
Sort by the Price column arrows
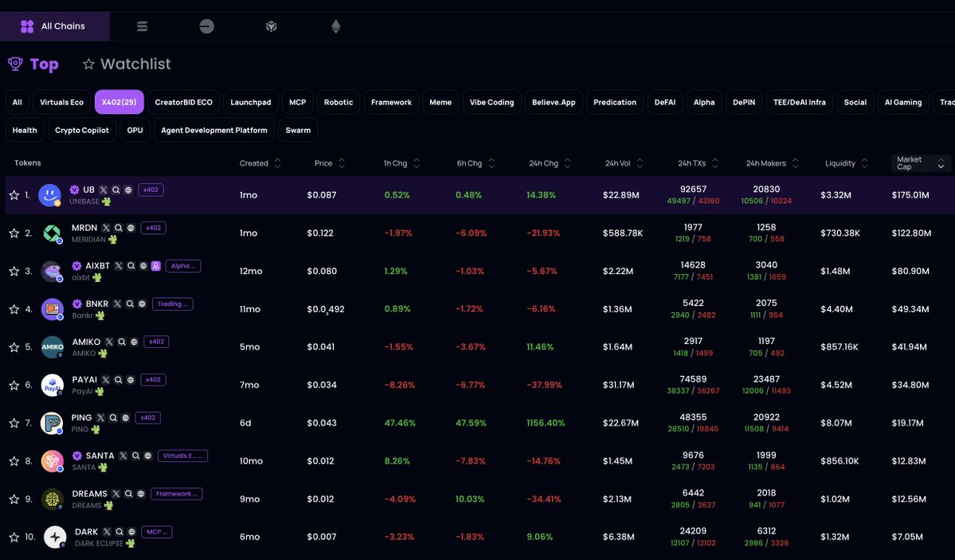[342, 163]
